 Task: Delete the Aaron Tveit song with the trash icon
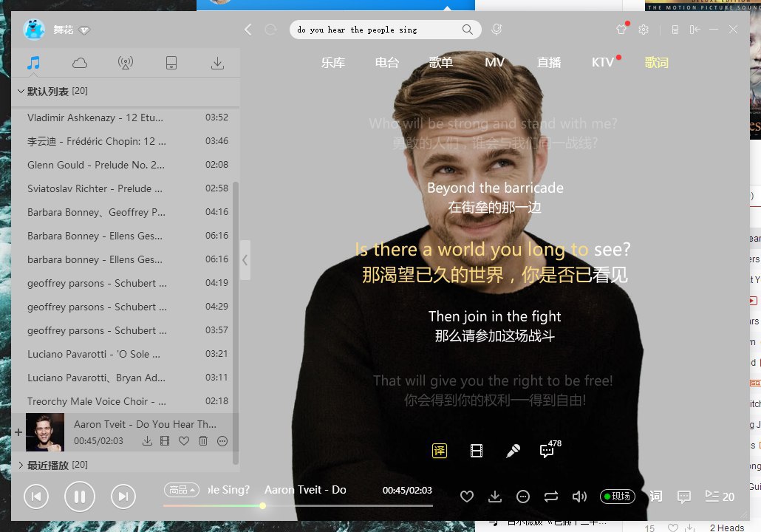pyautogui.click(x=203, y=441)
